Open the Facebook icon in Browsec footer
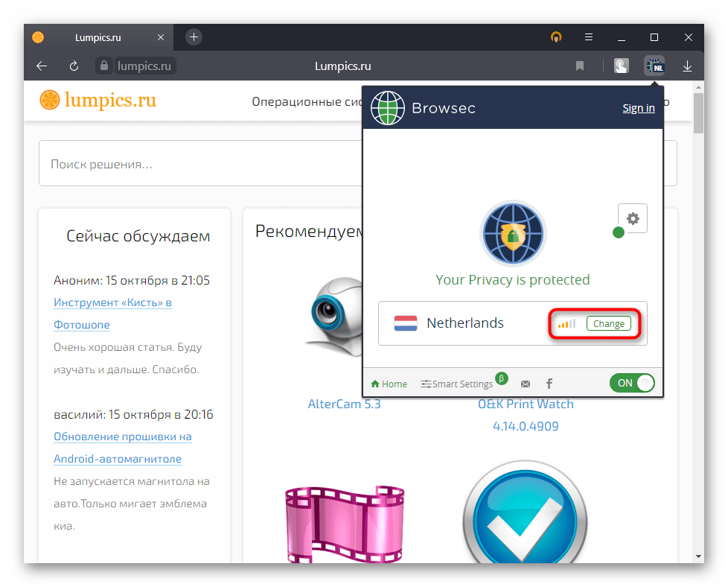This screenshot has height=587, width=728. tap(549, 384)
